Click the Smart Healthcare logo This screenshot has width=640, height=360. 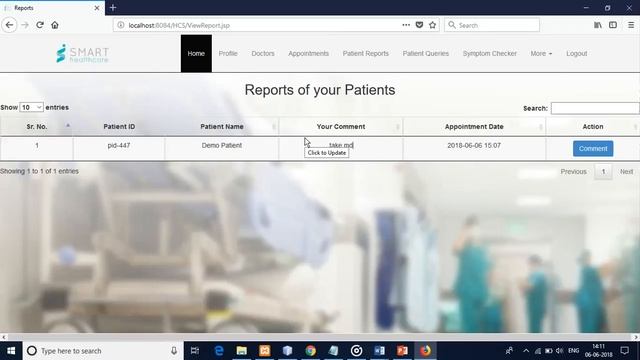click(82, 53)
